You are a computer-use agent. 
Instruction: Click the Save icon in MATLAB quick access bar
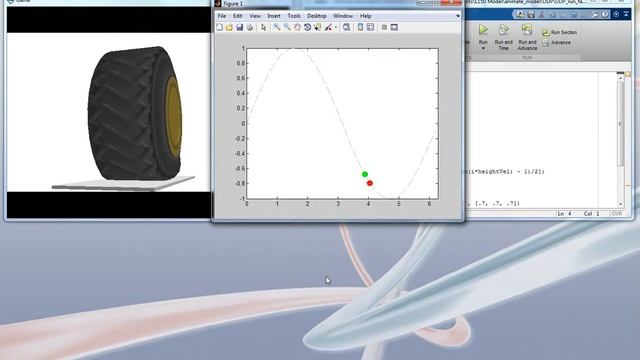531,14
